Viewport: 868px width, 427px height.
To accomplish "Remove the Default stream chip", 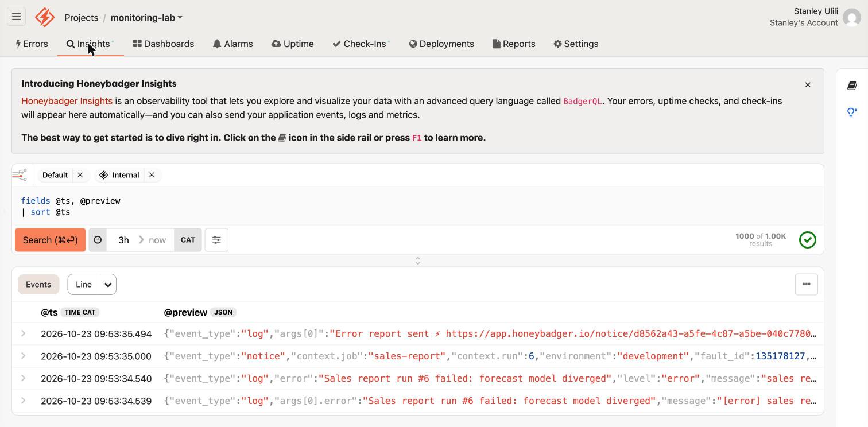I will (80, 175).
